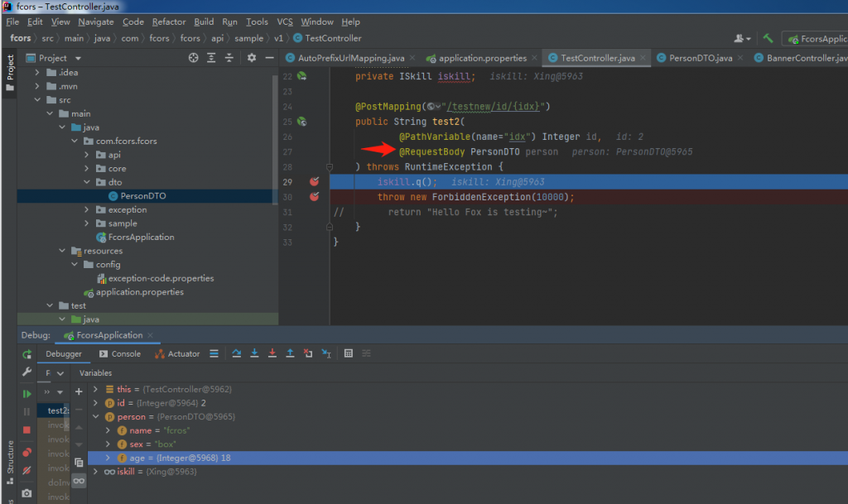Collapse the person variable node
848x504 pixels.
point(96,416)
